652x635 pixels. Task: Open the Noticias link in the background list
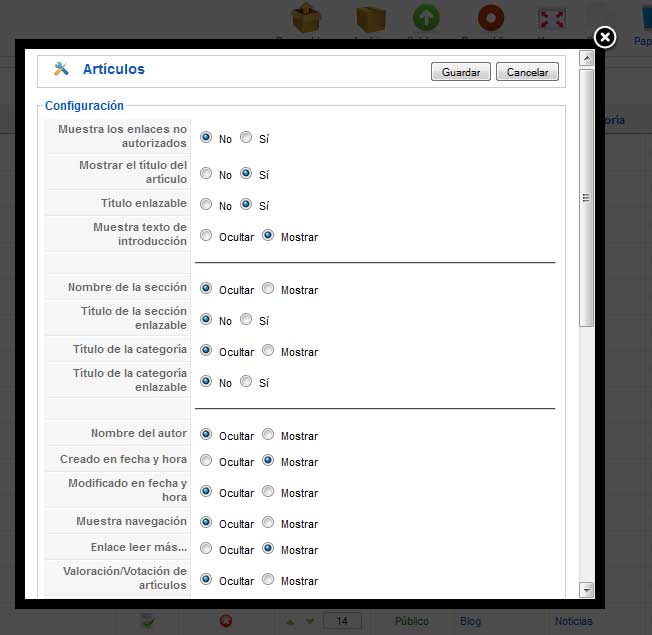[x=573, y=621]
